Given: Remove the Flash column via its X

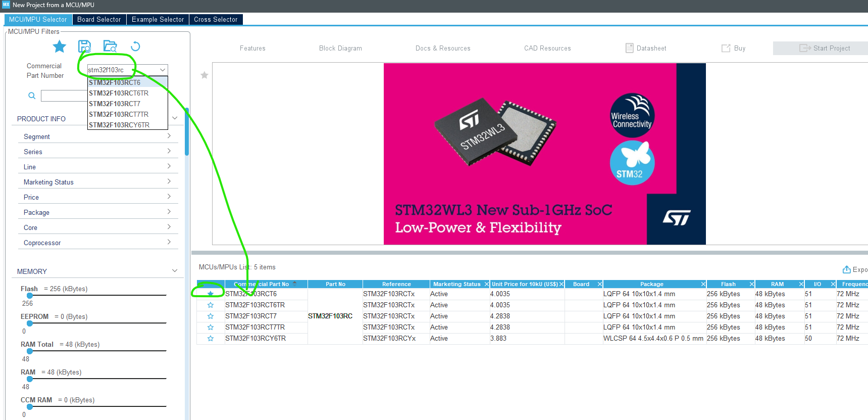Looking at the screenshot, I should click(x=752, y=284).
